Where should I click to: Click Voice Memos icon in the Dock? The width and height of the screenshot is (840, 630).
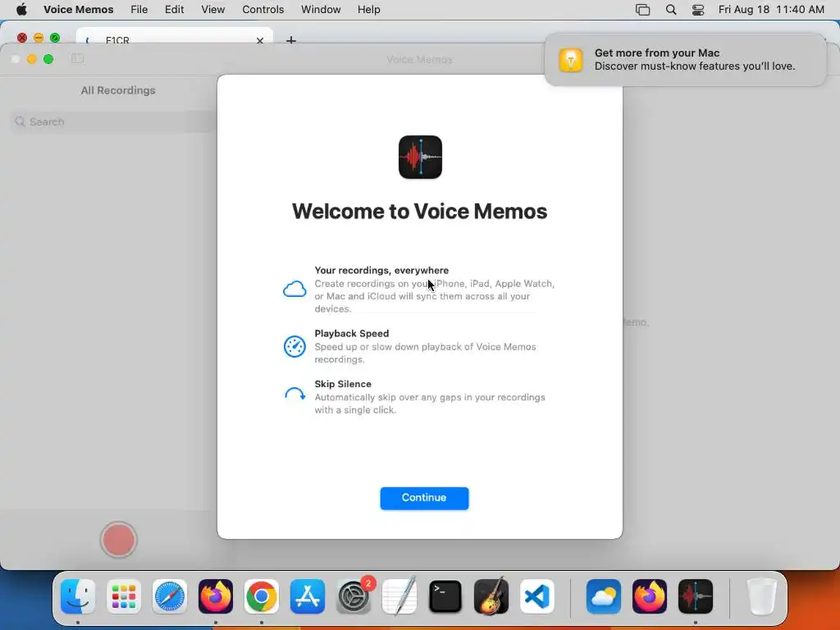[x=696, y=596]
